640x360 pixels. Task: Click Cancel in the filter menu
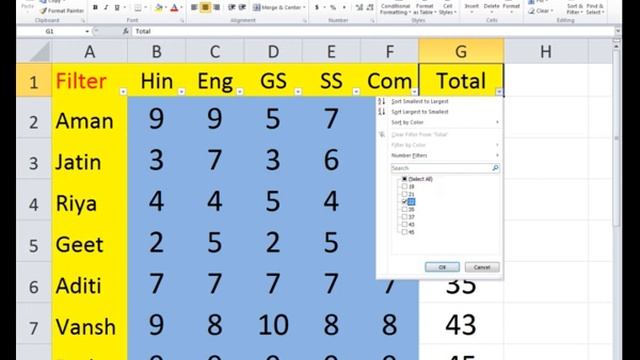click(x=482, y=267)
